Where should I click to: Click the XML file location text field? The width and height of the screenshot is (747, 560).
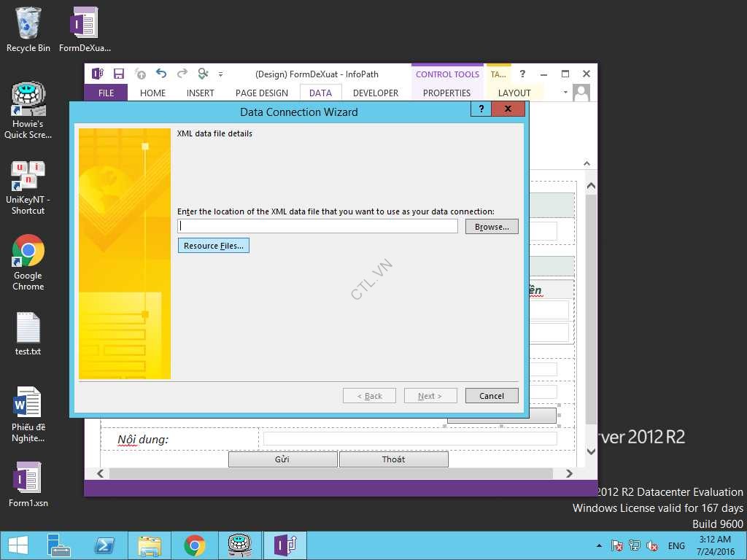(318, 227)
